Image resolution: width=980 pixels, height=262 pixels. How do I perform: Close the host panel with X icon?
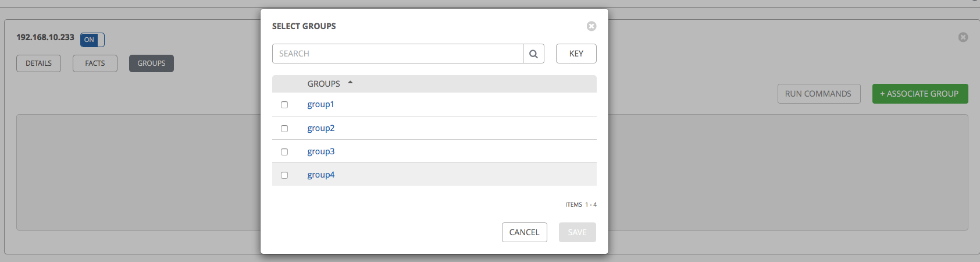coord(963,37)
